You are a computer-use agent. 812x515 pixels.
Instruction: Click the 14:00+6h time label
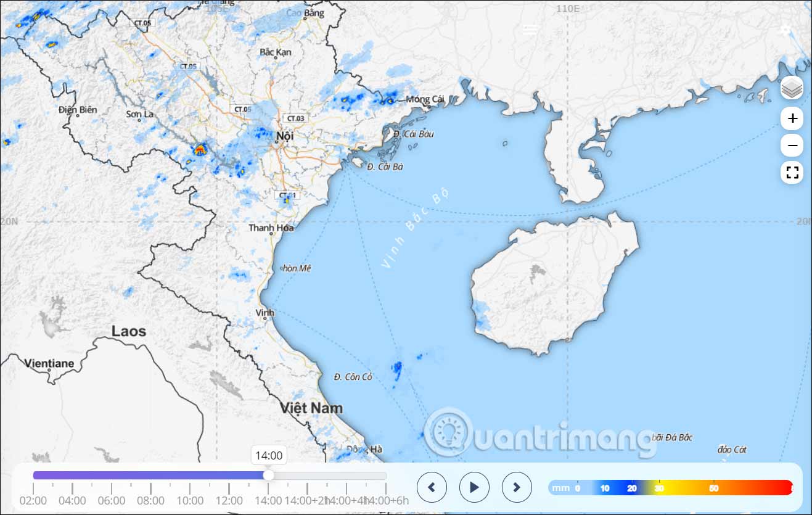pyautogui.click(x=385, y=501)
